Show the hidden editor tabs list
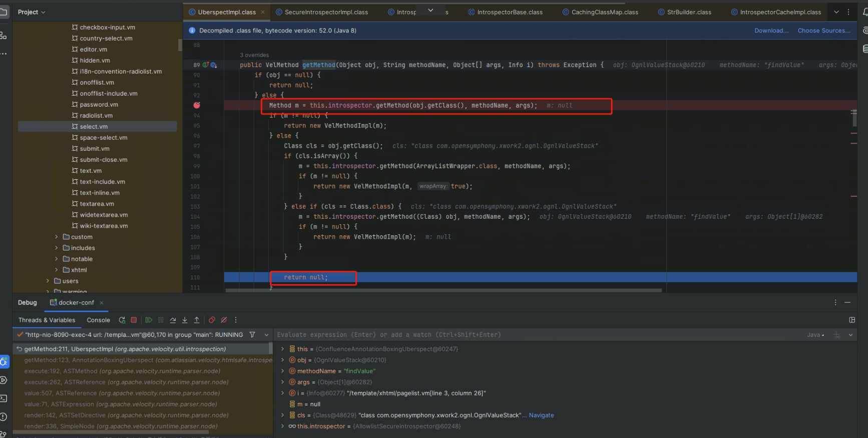 click(836, 12)
